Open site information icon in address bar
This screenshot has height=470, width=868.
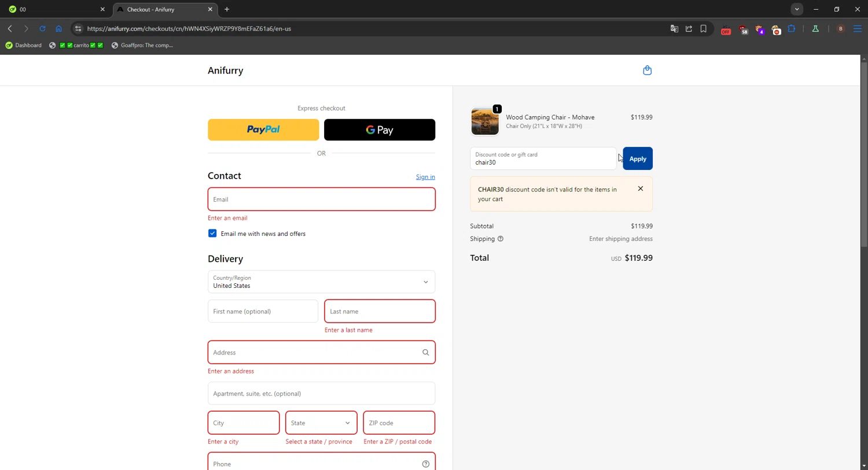[x=78, y=28]
